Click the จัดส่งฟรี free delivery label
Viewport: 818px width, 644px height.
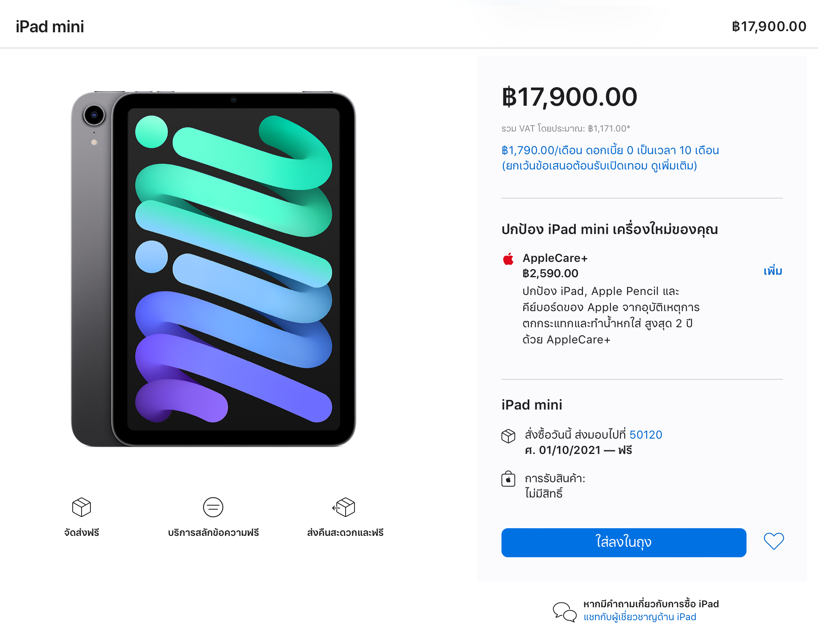82,533
